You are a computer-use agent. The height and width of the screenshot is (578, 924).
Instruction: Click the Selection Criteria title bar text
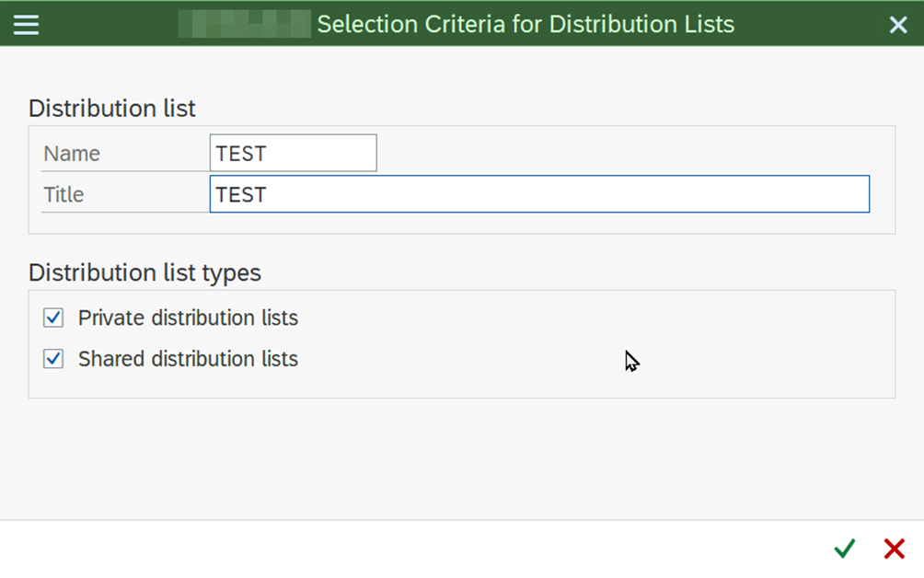pyautogui.click(x=526, y=24)
